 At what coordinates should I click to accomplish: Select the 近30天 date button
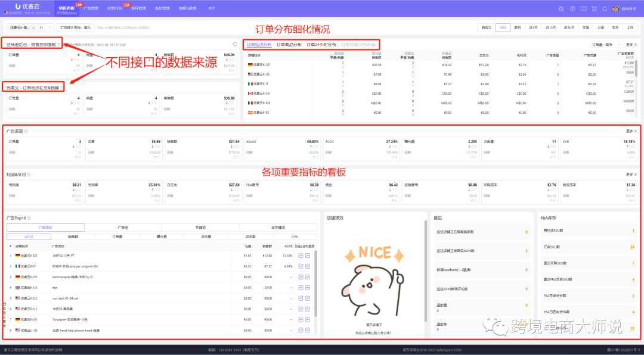coord(569,27)
